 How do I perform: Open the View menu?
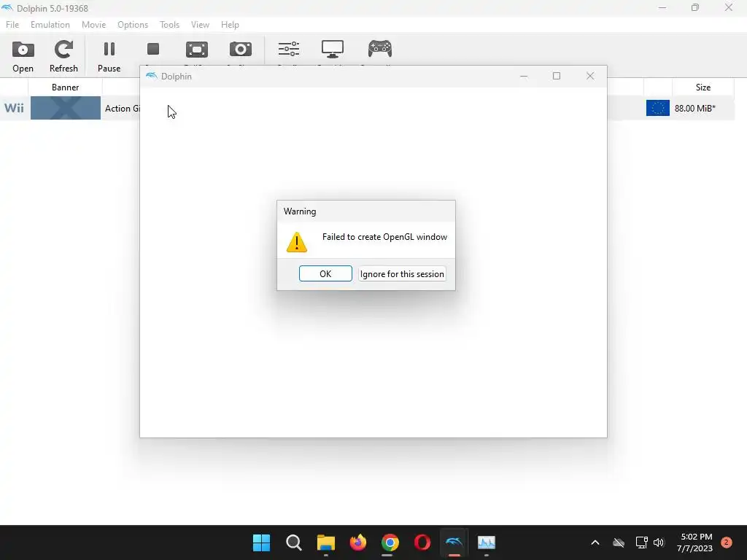(200, 25)
